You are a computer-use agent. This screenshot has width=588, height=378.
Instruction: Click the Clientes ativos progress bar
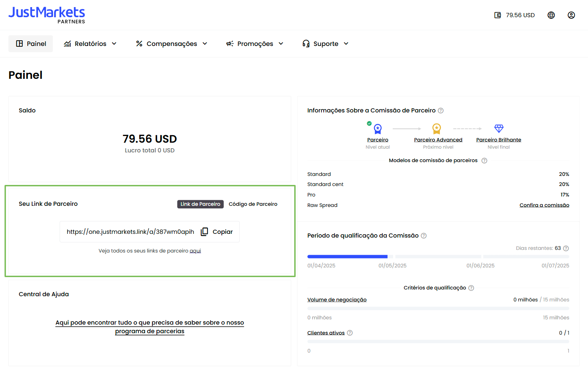pyautogui.click(x=438, y=341)
